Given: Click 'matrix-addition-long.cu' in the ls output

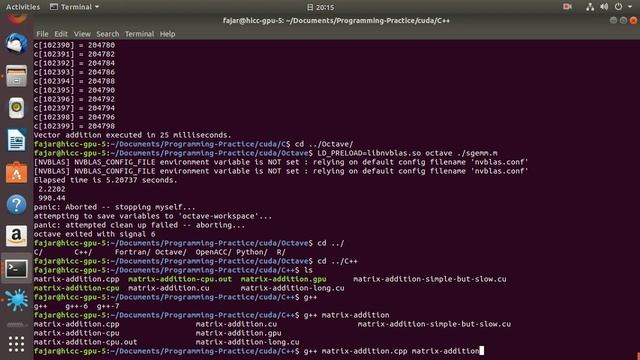Looking at the screenshot, I should pos(292,288).
